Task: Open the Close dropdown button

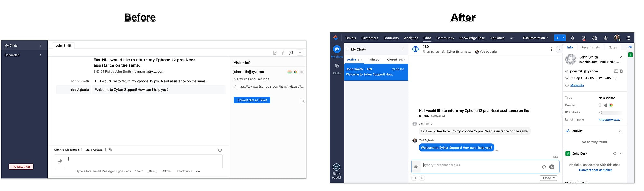Action: (x=549, y=178)
